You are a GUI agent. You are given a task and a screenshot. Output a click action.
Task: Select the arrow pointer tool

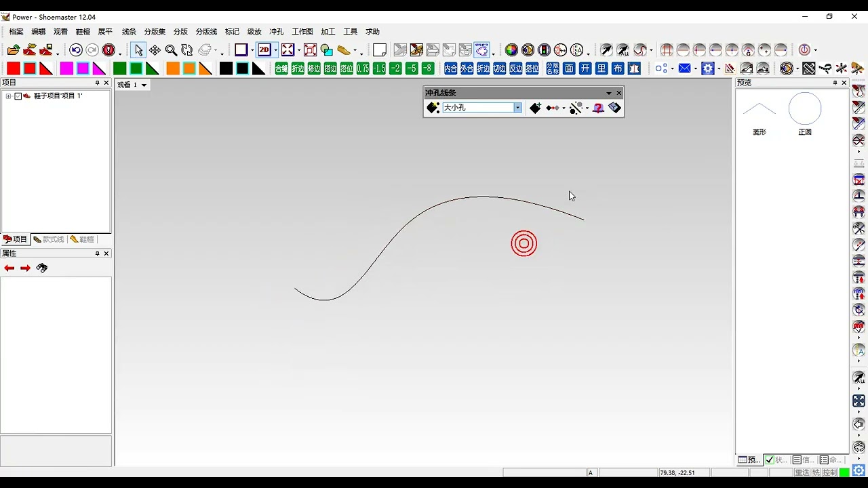[138, 50]
